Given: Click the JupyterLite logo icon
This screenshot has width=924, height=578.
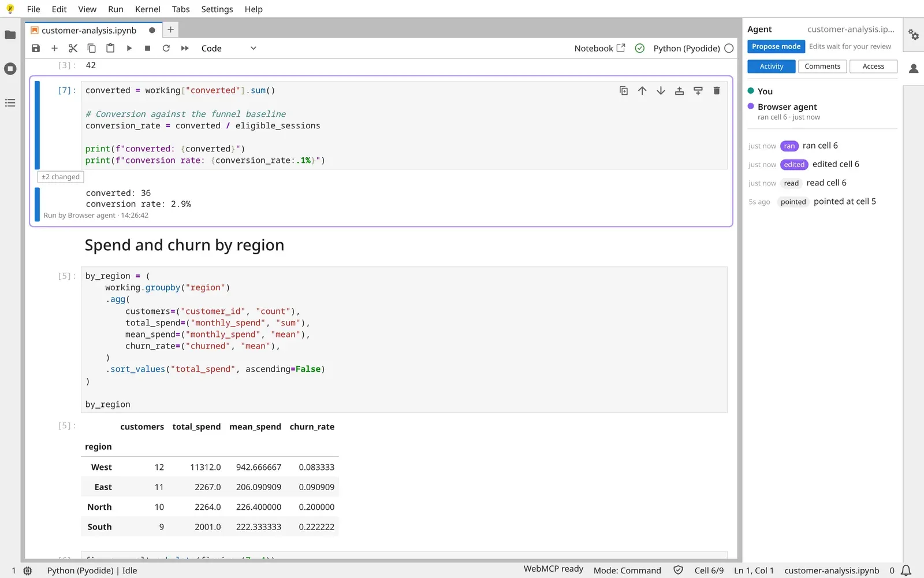Looking at the screenshot, I should pos(10,9).
